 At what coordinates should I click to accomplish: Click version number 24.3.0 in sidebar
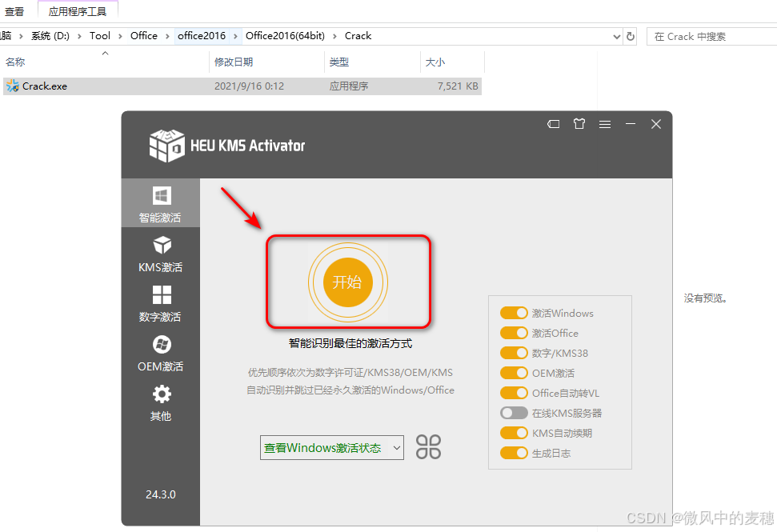click(x=161, y=494)
